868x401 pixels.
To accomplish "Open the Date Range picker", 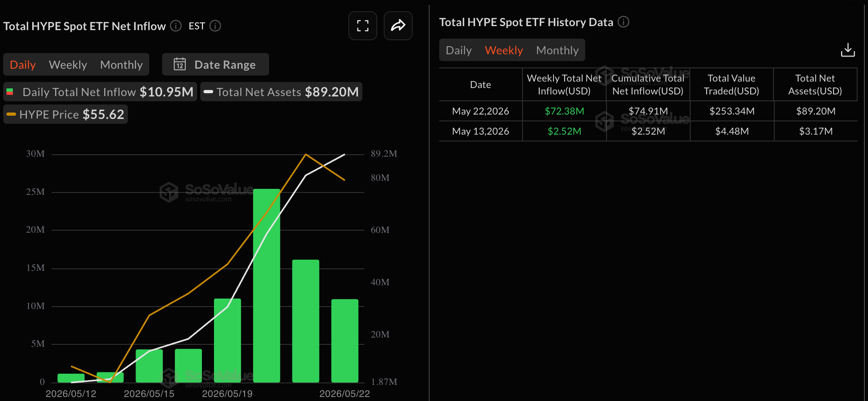I will pyautogui.click(x=215, y=64).
